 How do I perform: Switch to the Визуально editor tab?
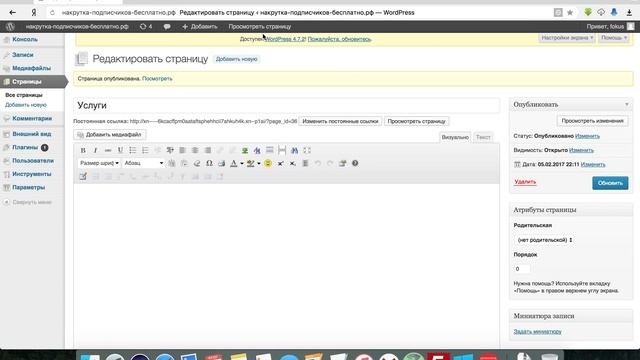pos(455,137)
